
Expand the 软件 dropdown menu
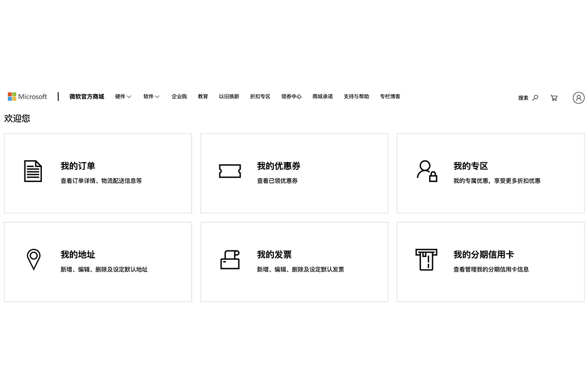point(151,96)
